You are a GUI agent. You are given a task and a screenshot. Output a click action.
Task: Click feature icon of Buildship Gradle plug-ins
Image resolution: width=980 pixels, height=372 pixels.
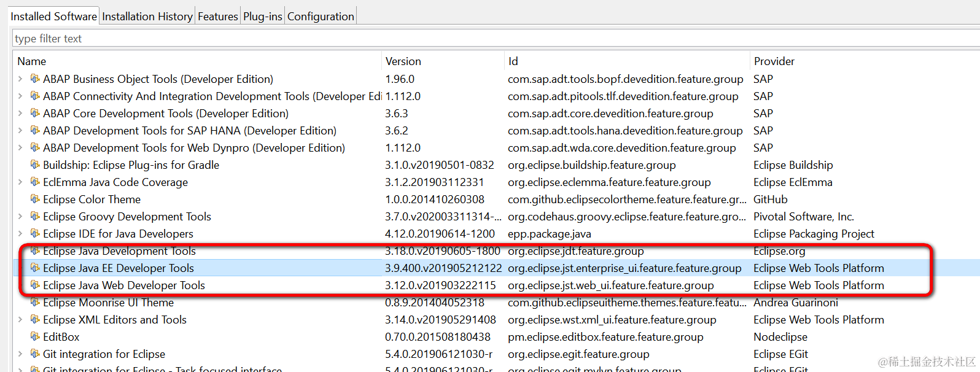click(x=35, y=165)
